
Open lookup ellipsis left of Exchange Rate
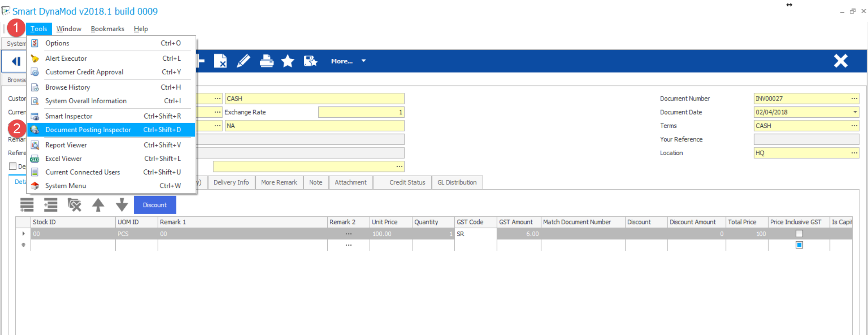point(217,112)
